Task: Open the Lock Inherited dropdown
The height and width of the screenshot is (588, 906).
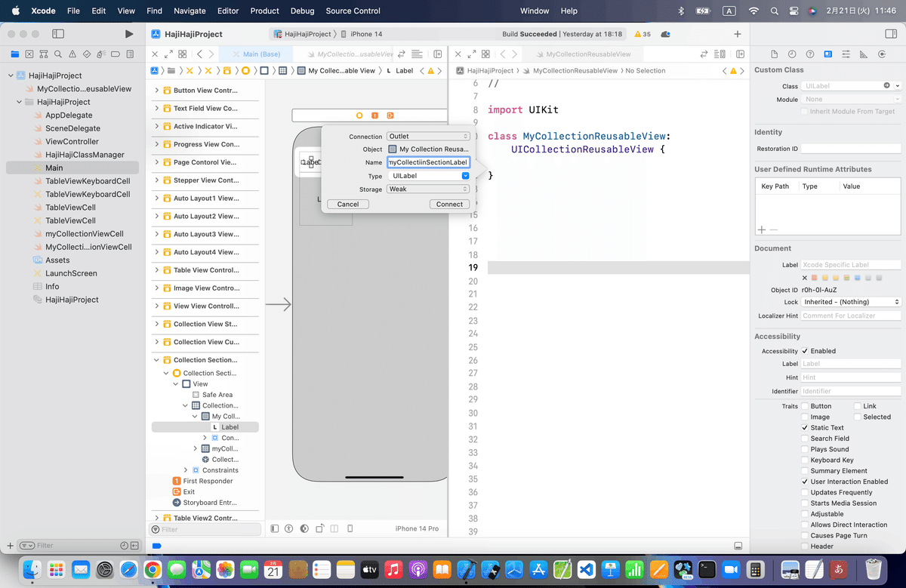Action: click(852, 302)
